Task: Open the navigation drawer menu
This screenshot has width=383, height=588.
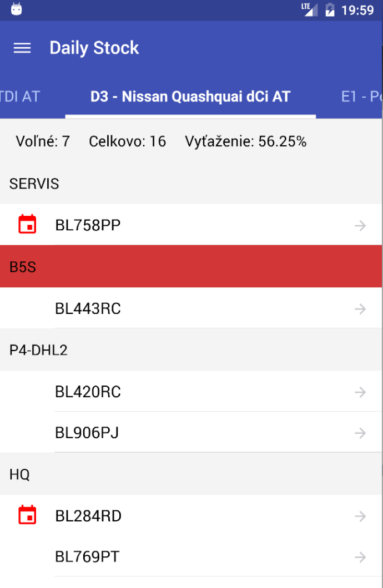Action: [x=22, y=48]
